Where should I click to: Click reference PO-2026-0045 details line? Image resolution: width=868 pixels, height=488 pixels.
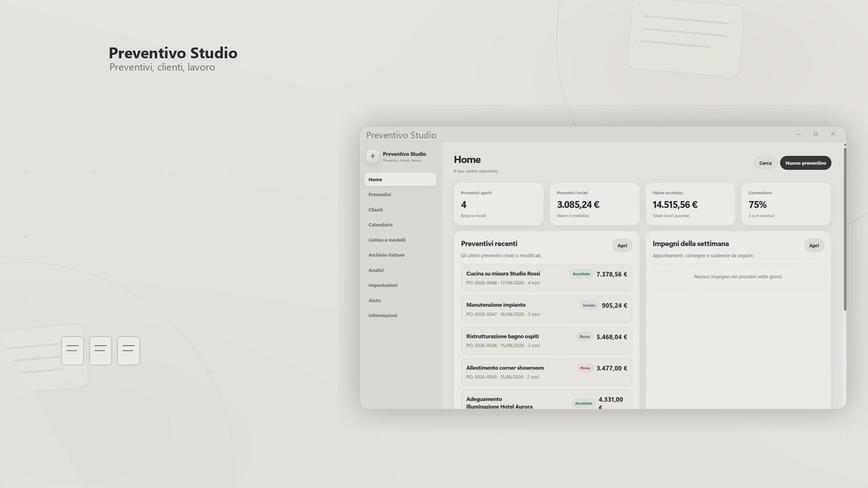point(503,377)
